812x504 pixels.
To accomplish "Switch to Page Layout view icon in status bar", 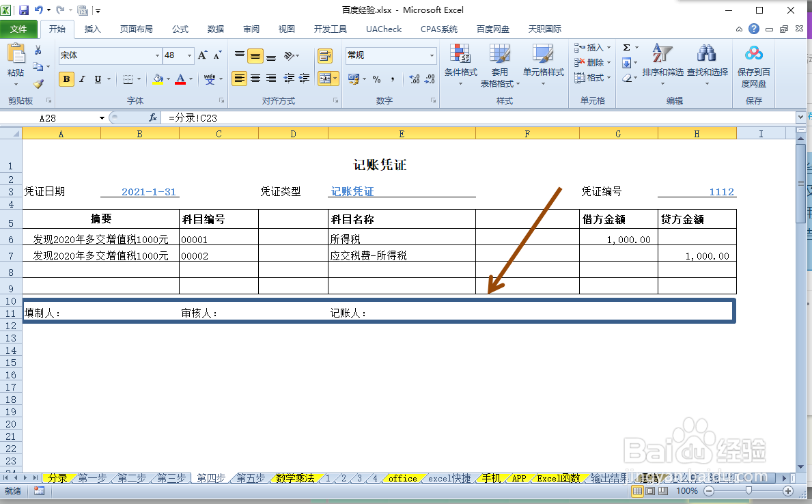I will point(650,490).
